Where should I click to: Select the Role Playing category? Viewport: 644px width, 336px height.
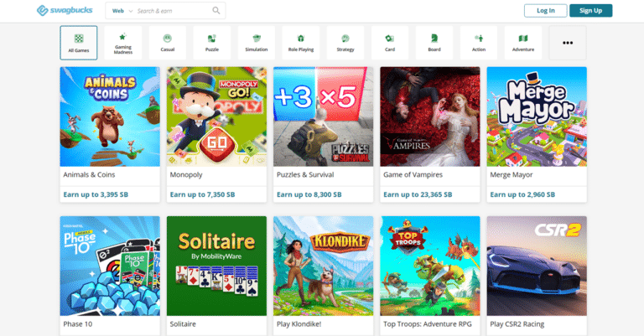tap(301, 43)
